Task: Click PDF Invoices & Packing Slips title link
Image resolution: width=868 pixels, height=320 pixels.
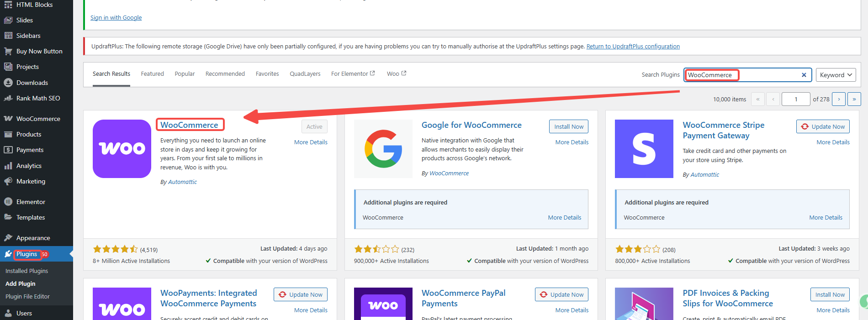Action: 728,298
